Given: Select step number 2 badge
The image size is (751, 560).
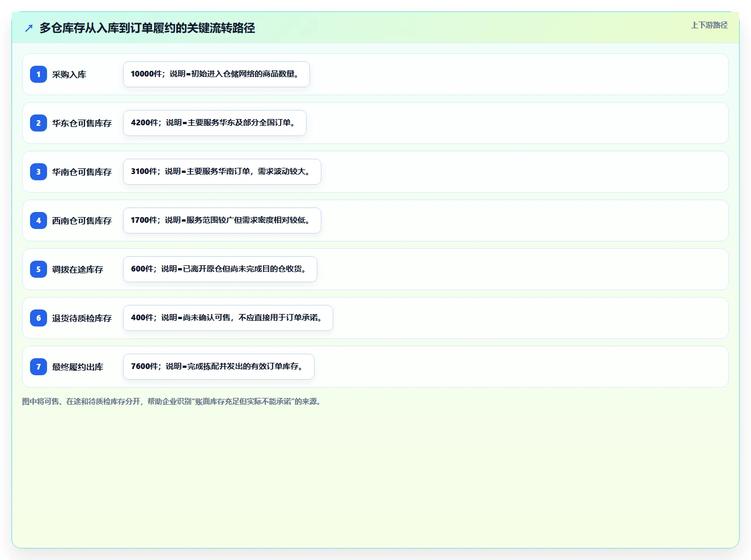Looking at the screenshot, I should click(x=39, y=123).
